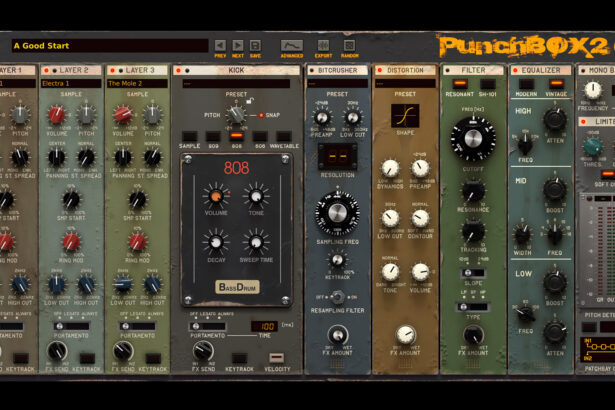The height and width of the screenshot is (410, 615).
Task: Click the Layer 3 red RING MOD knob
Action: [137, 242]
